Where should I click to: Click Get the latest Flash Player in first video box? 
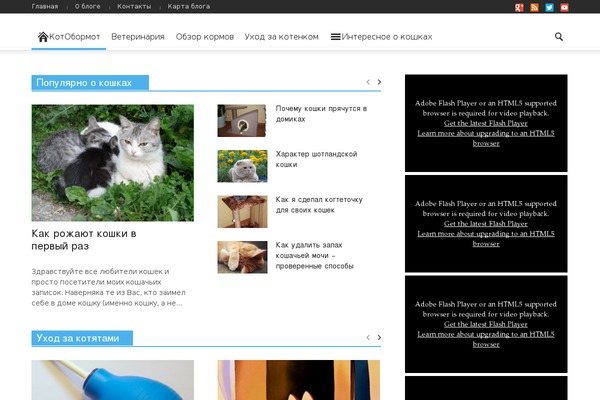[486, 123]
